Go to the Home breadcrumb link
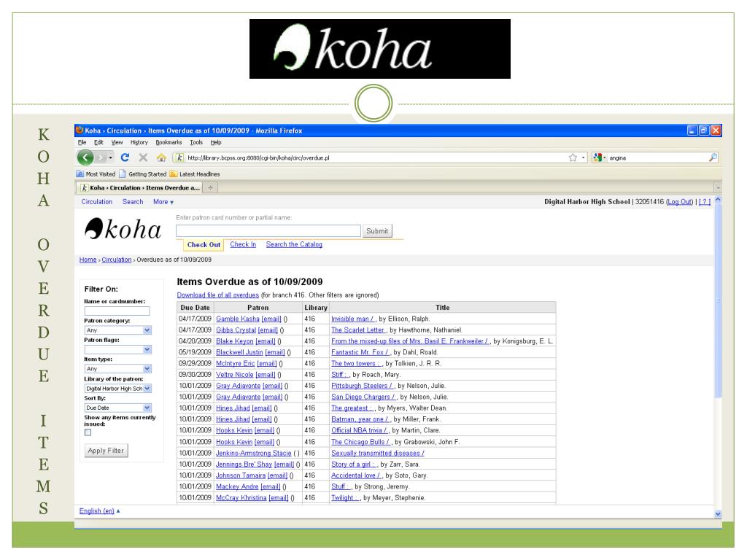Image resolution: width=747 pixels, height=560 pixels. tap(88, 260)
